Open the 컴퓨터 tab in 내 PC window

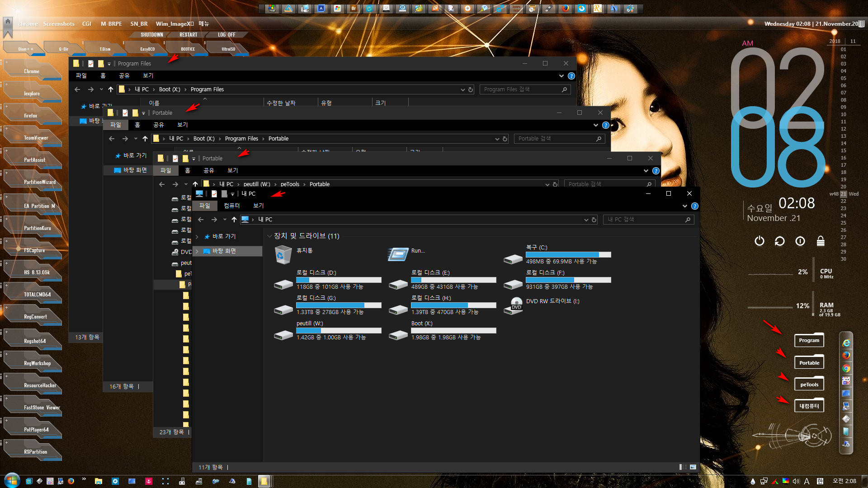[231, 206]
